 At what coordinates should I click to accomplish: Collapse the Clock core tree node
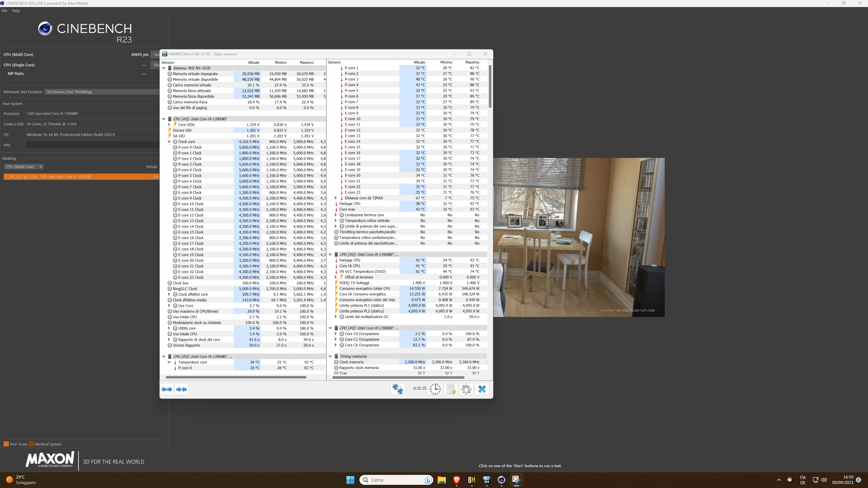click(169, 142)
